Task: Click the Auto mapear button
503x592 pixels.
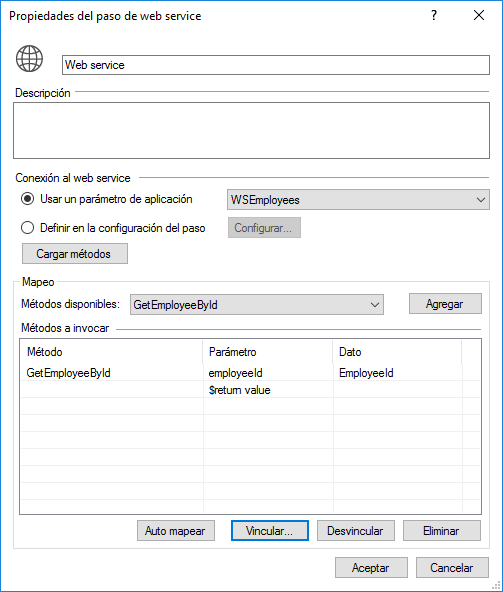Action: click(176, 531)
